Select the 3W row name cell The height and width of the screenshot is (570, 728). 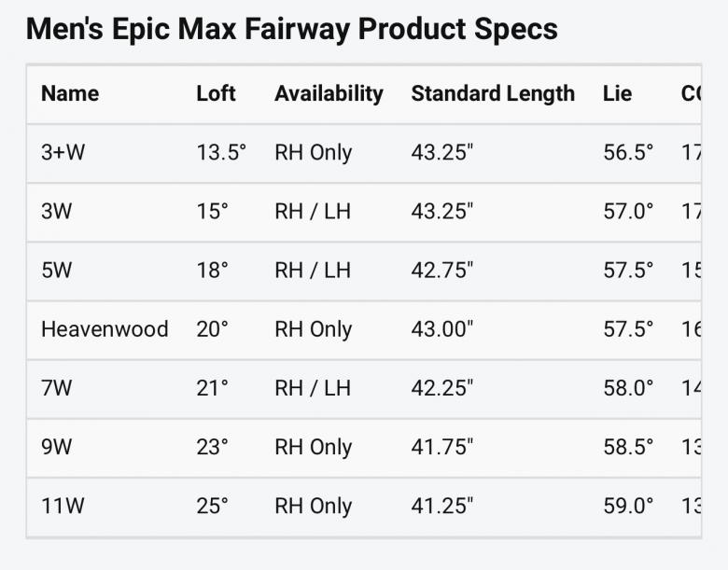[56, 212]
